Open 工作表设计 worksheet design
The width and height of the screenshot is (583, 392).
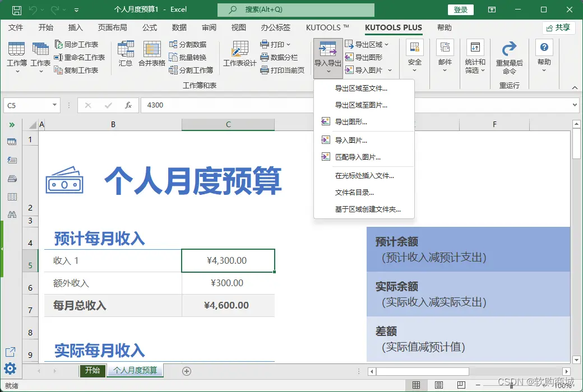240,54
